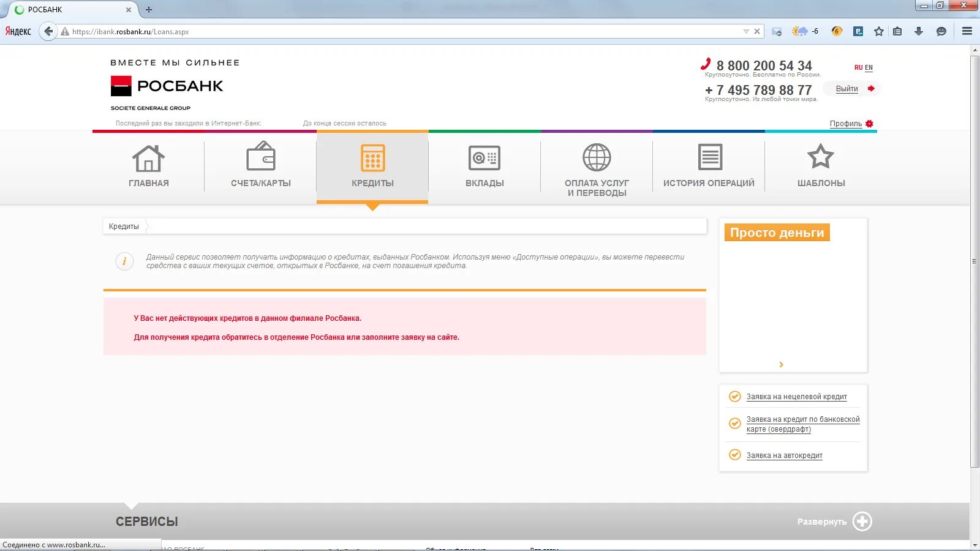
Task: Switch to the ВКЛАДЫ tab label
Action: pyautogui.click(x=484, y=183)
